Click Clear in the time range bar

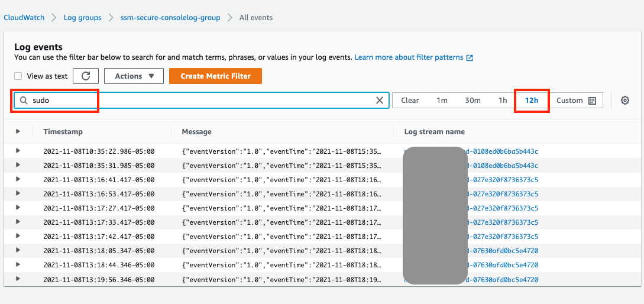pos(410,100)
